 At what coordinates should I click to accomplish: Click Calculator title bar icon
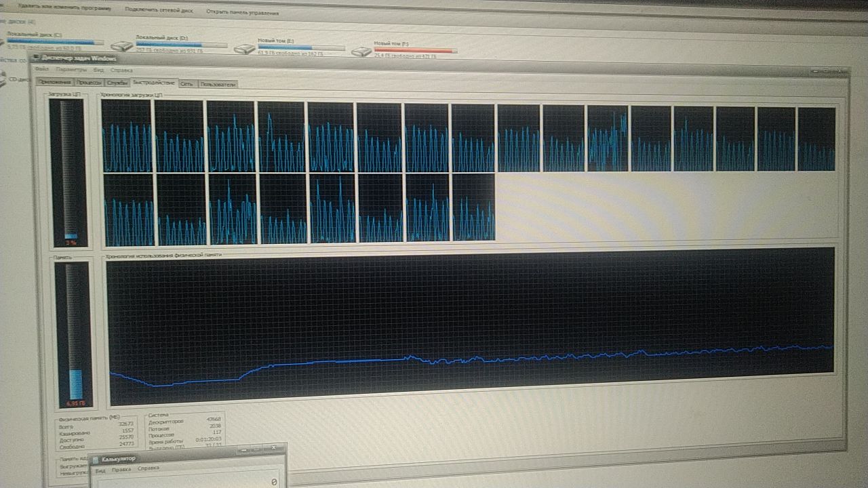click(x=96, y=459)
